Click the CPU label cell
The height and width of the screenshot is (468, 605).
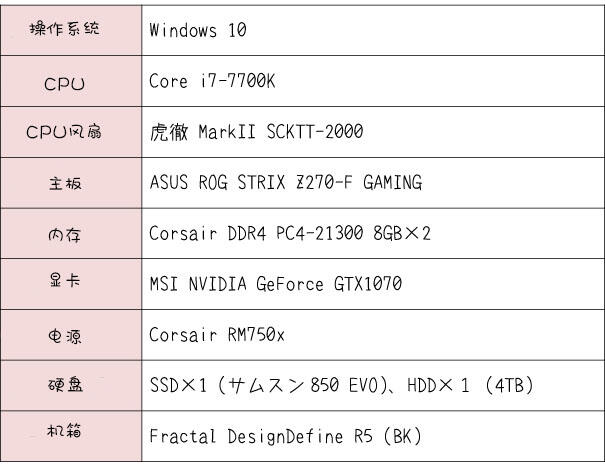pyautogui.click(x=71, y=81)
